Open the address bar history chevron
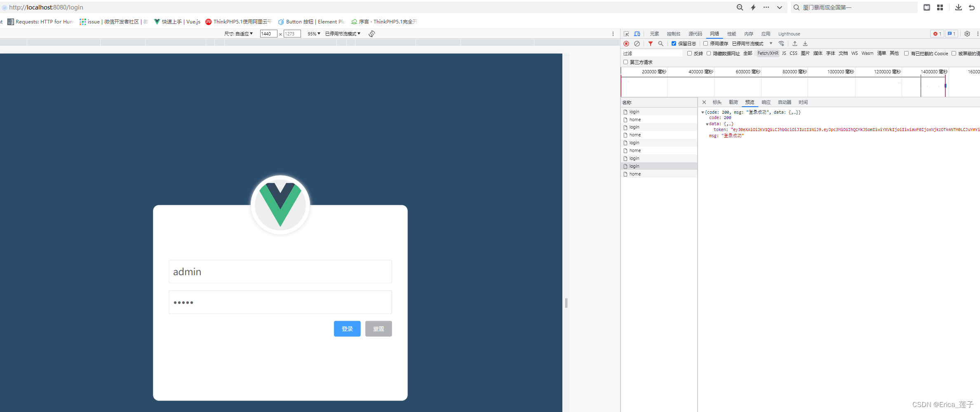 click(x=780, y=7)
